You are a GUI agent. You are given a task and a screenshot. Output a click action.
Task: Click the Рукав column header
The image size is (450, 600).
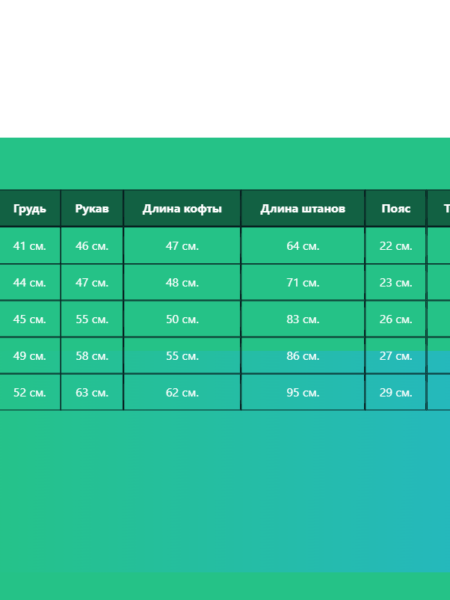click(x=92, y=209)
